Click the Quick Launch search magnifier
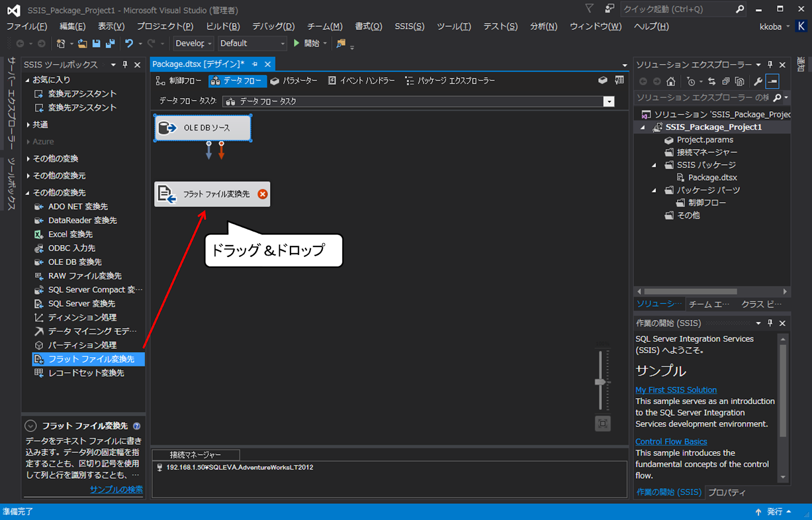The image size is (812, 520). (740, 9)
